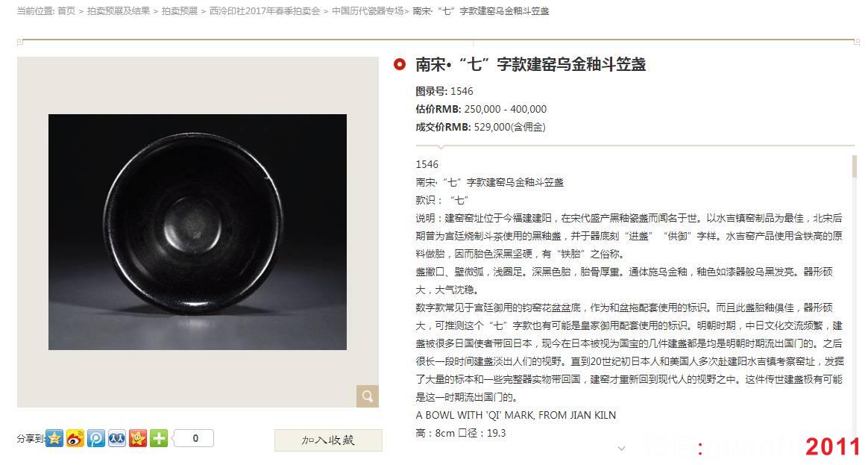Click the share count bubble showing 0

(x=194, y=438)
